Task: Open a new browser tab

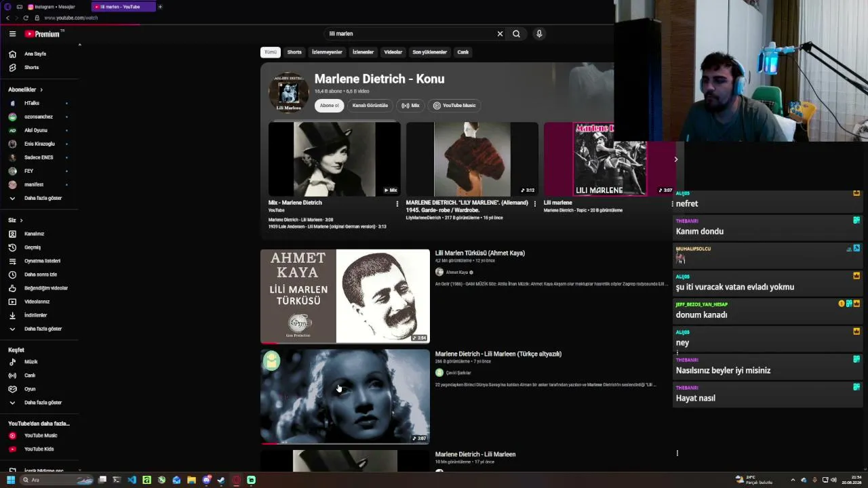Action: click(x=160, y=7)
